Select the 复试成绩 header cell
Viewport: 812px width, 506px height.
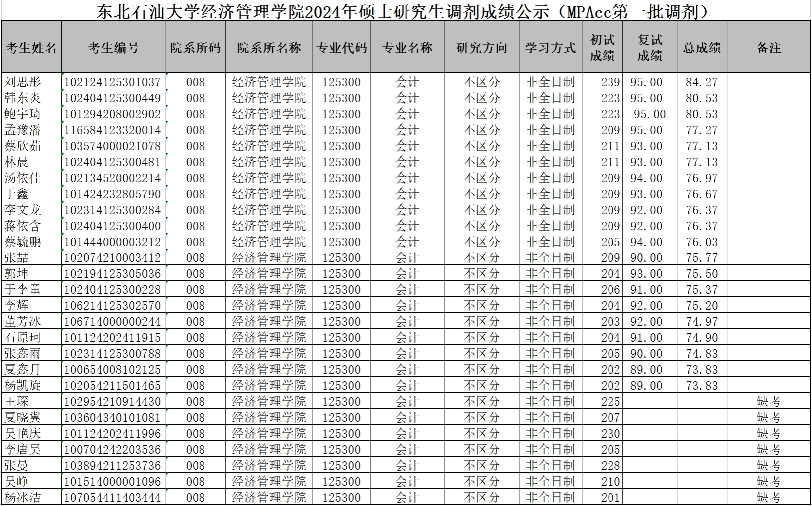click(649, 48)
